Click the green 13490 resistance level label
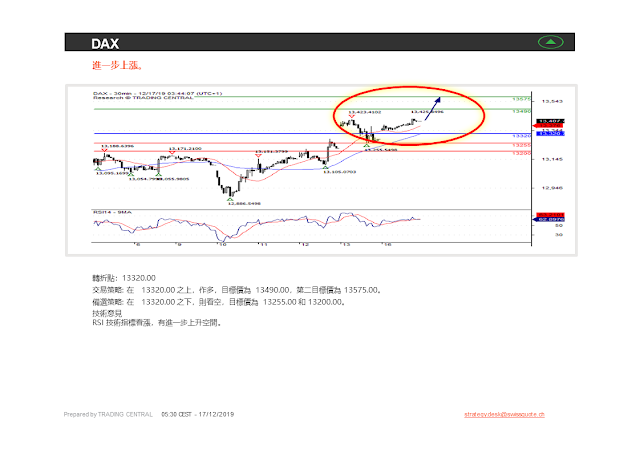 (x=522, y=111)
